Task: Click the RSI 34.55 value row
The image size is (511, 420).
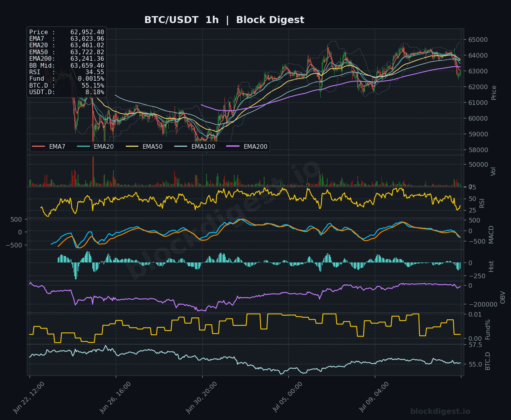Action: 67,72
